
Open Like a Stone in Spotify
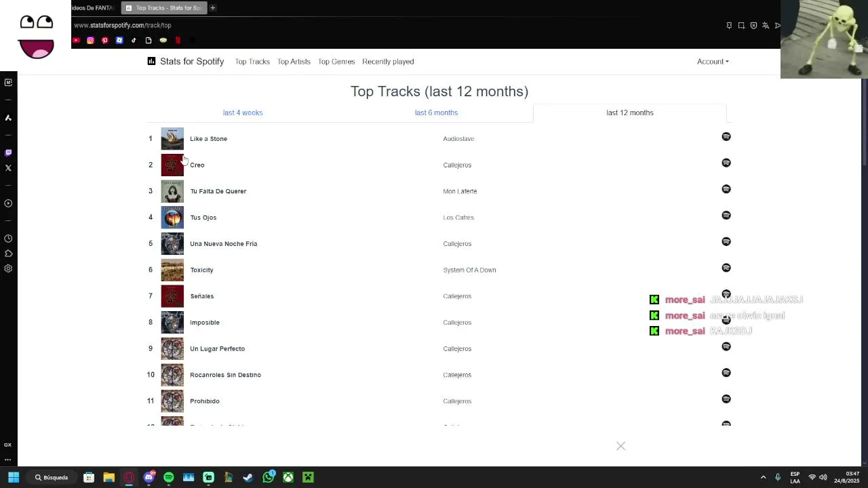726,137
